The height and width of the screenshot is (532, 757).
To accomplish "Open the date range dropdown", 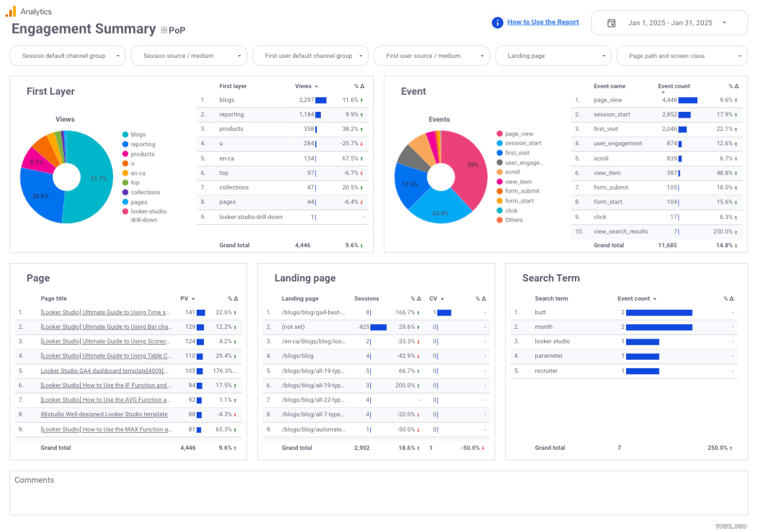I will tap(724, 23).
